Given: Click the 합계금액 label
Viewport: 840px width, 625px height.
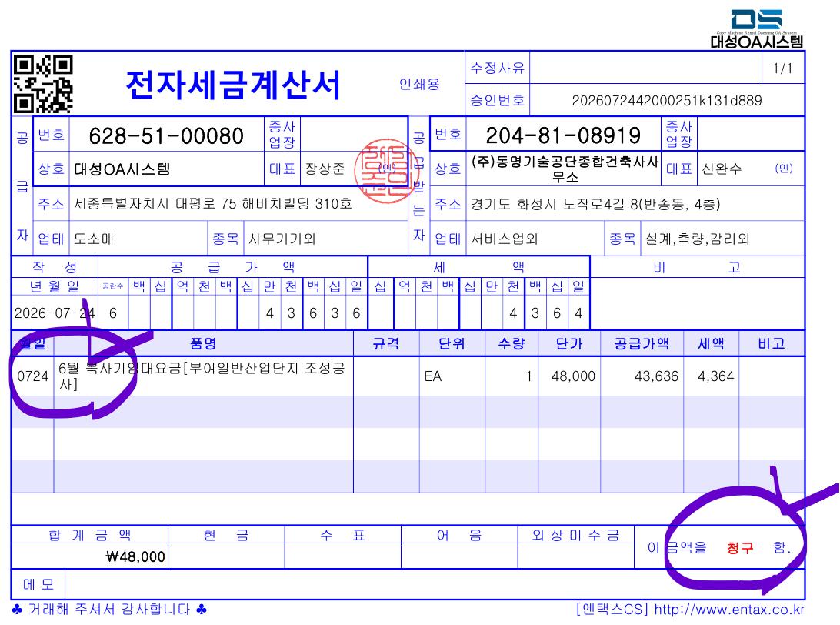Looking at the screenshot, I should coord(89,535).
